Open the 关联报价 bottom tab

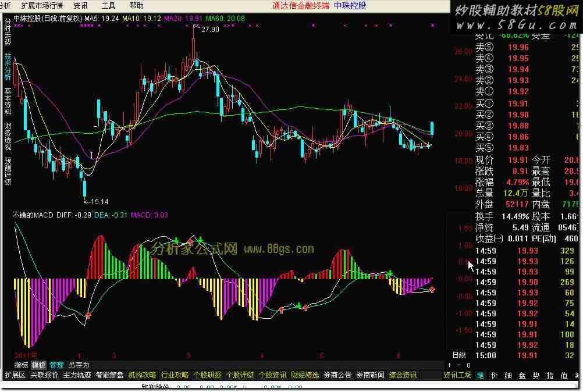(x=44, y=375)
